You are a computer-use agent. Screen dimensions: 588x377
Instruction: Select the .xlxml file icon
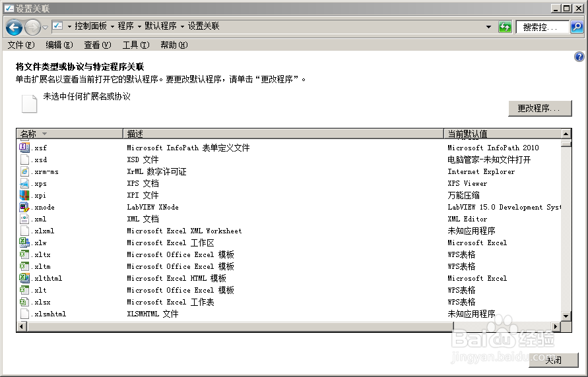pyautogui.click(x=24, y=231)
